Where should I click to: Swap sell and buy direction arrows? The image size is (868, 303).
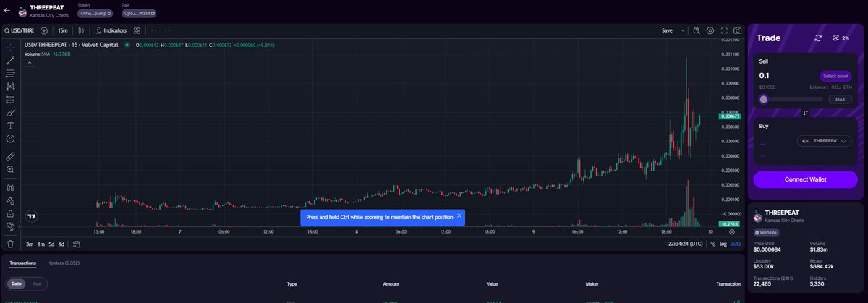coord(805,113)
